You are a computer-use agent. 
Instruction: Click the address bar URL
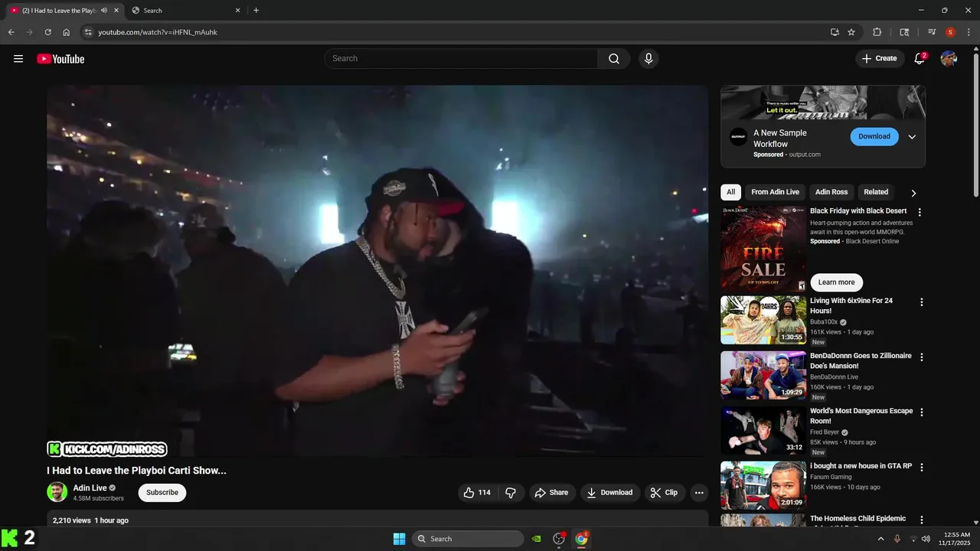pos(158,32)
